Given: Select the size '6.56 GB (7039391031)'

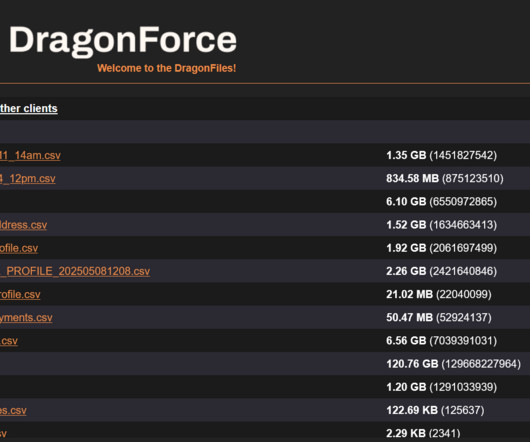Looking at the screenshot, I should (441, 341).
